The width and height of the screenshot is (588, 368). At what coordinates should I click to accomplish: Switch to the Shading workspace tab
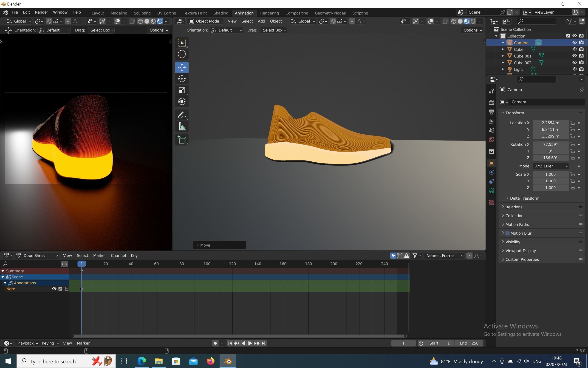click(x=221, y=13)
